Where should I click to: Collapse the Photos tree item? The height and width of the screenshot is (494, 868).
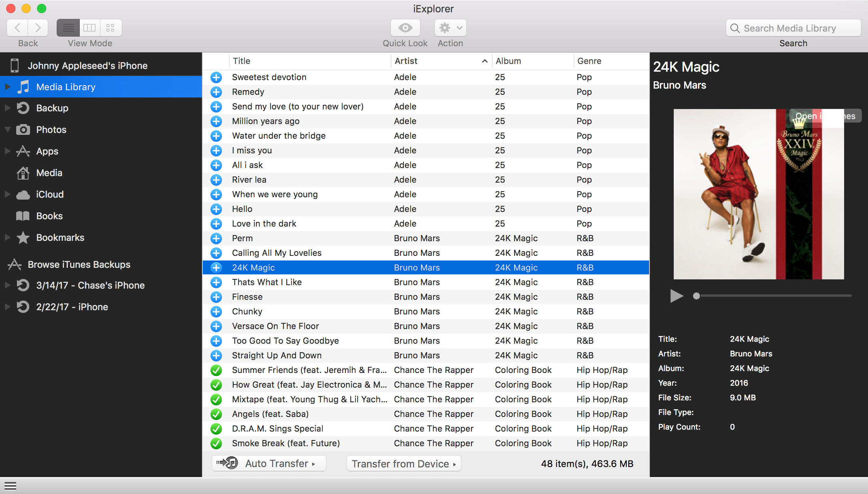[x=7, y=129]
